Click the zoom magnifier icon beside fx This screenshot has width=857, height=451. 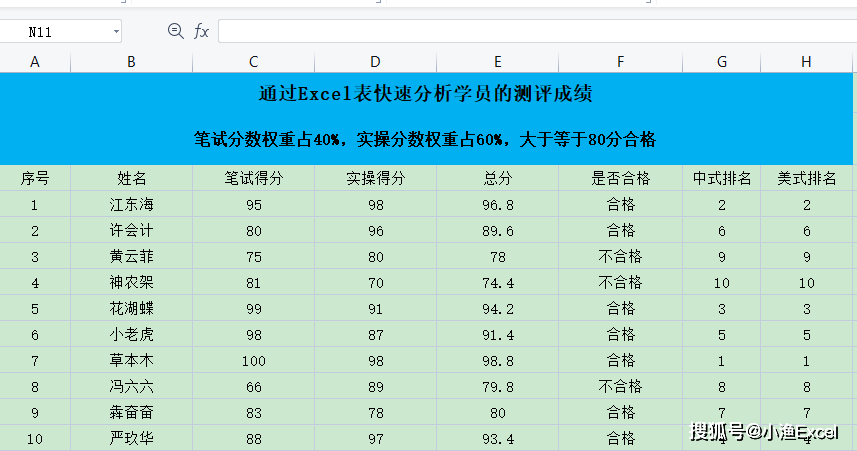coord(175,31)
